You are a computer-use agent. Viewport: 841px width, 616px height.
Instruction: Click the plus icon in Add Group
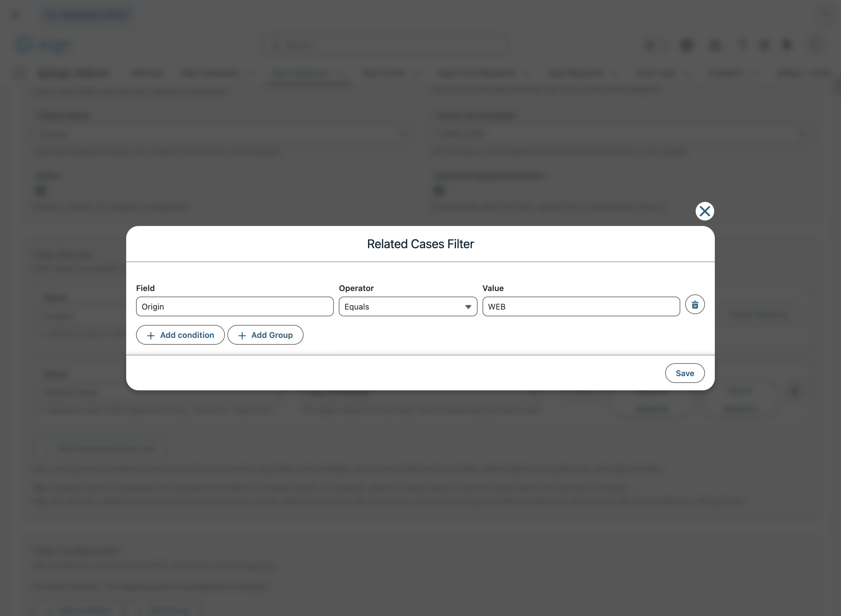[x=242, y=335]
